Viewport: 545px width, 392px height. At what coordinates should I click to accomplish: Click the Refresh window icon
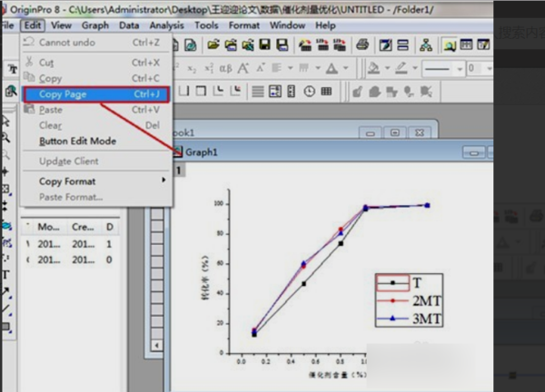click(x=385, y=44)
